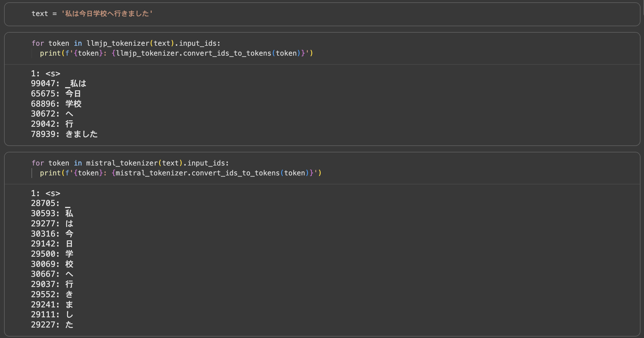Click output line 30593 私
The width and height of the screenshot is (644, 338).
pyautogui.click(x=52, y=214)
